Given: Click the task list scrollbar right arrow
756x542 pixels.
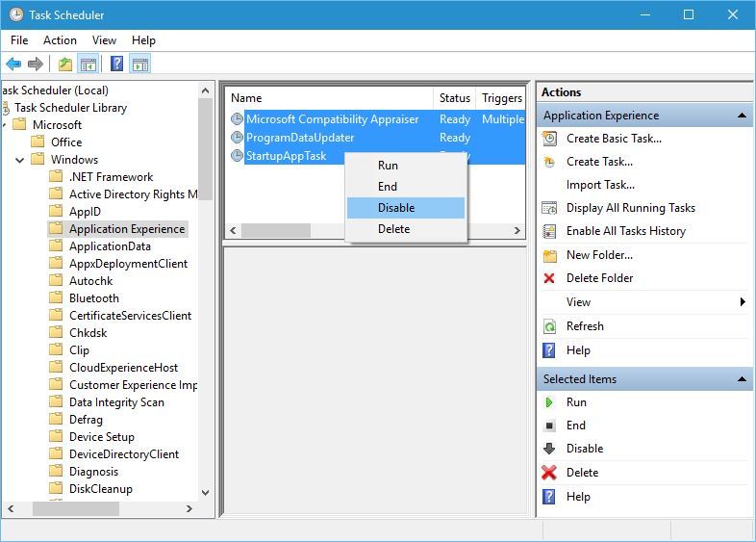Looking at the screenshot, I should (517, 230).
